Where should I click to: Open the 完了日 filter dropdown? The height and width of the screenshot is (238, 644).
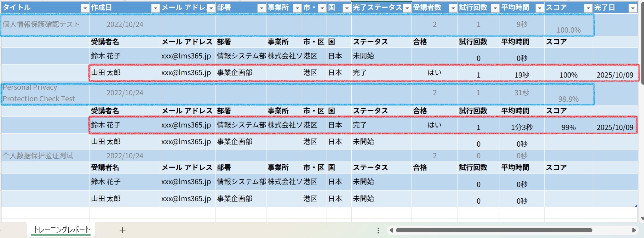[633, 8]
